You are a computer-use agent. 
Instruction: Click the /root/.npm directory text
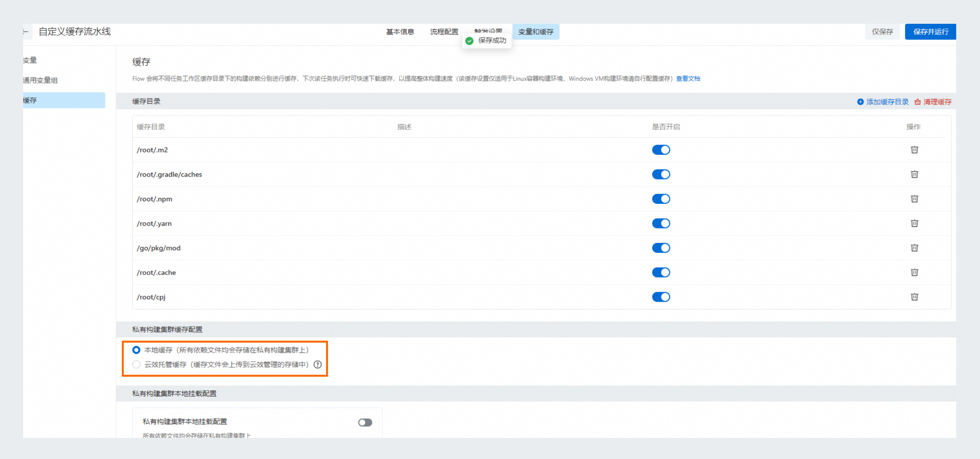coord(154,199)
